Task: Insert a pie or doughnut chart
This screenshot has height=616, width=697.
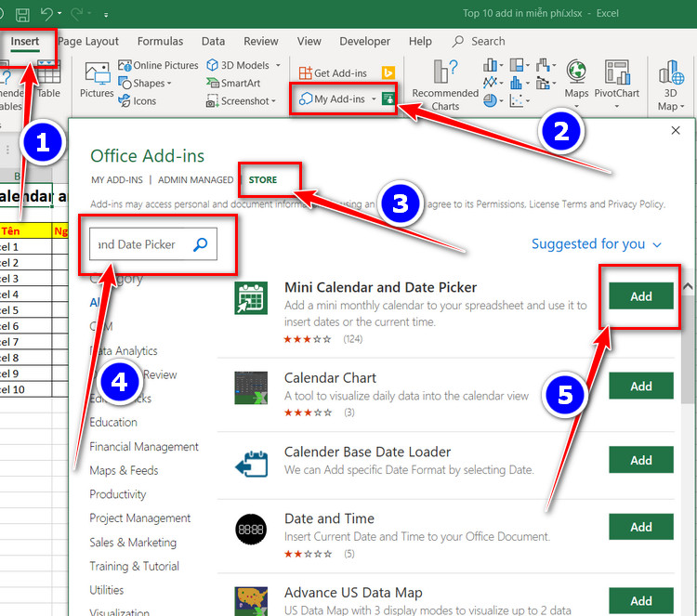Action: coord(493,101)
